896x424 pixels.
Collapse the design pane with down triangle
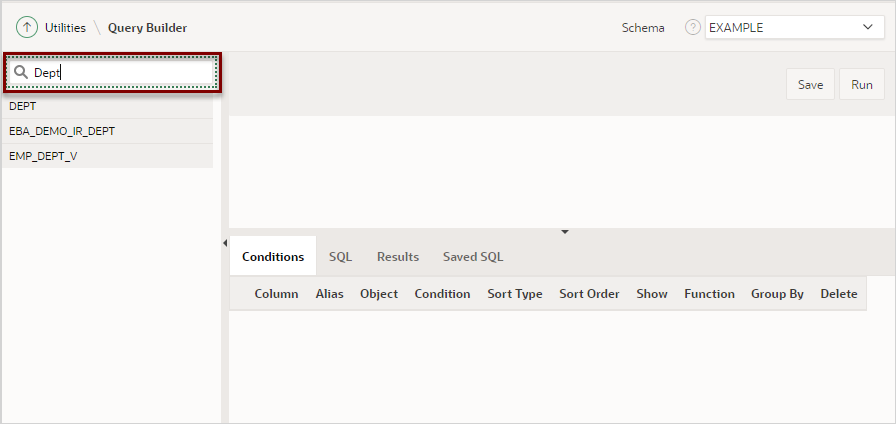(565, 232)
